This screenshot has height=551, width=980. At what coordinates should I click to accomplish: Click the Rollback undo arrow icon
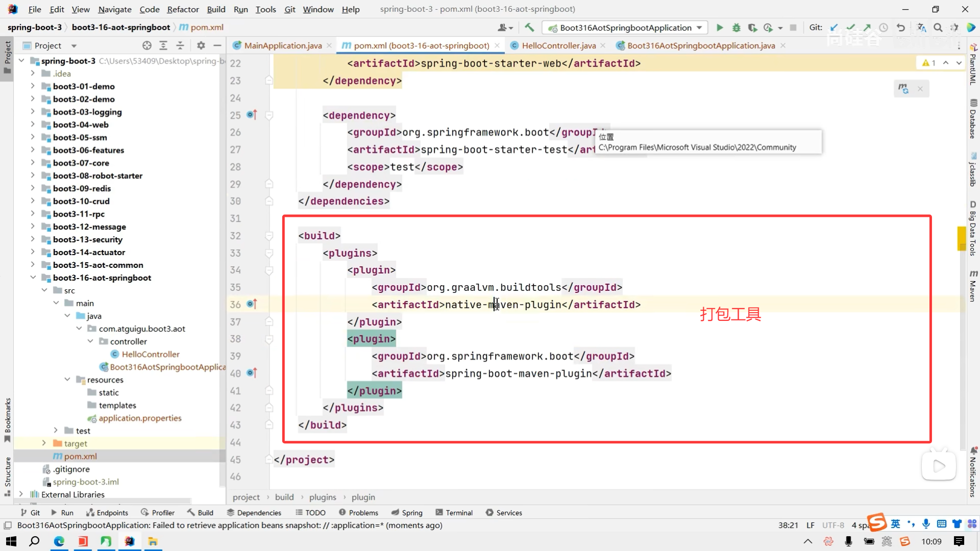pos(901,28)
